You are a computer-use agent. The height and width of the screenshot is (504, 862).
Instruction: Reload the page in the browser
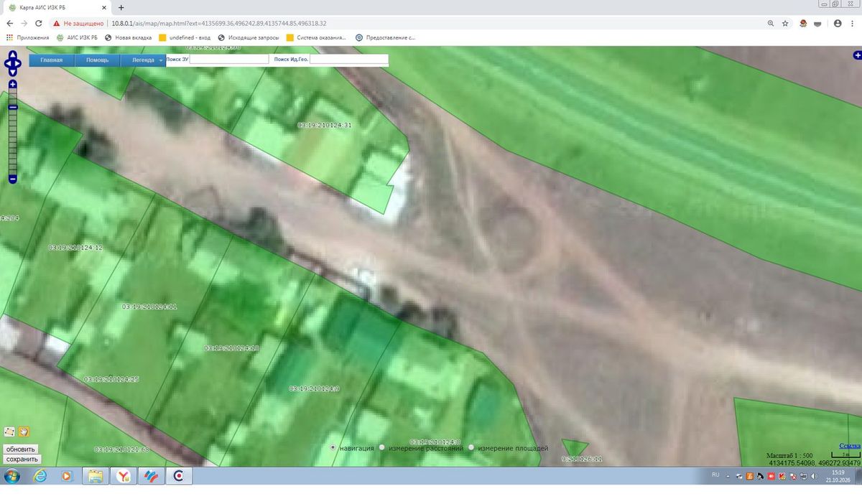[40, 23]
